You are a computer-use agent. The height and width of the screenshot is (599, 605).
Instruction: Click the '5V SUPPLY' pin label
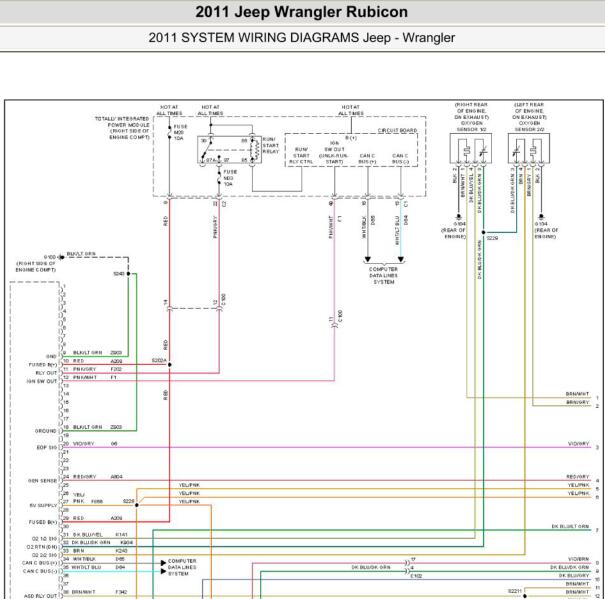[43, 506]
